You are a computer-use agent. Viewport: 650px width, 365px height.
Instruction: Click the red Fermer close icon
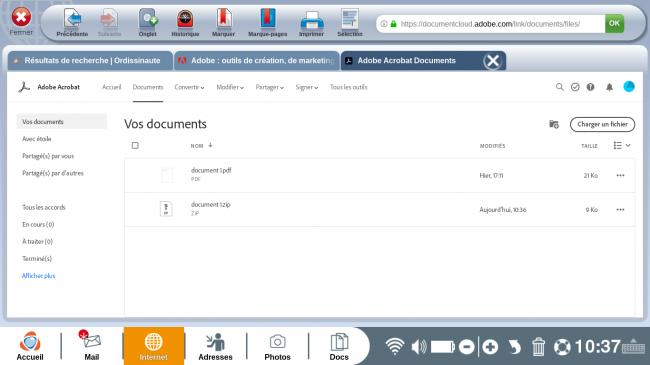coord(21,17)
